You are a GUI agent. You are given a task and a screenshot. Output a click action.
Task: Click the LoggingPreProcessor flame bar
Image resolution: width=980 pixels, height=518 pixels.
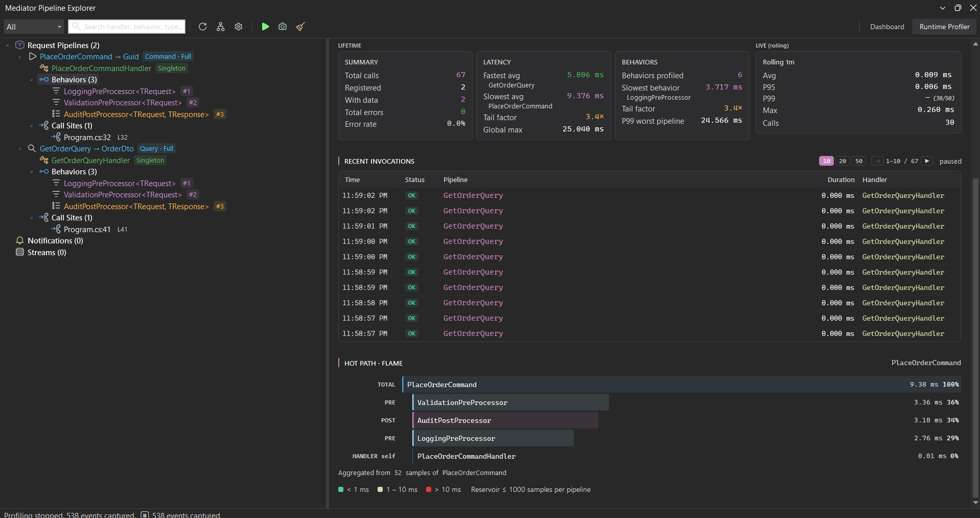coord(493,438)
